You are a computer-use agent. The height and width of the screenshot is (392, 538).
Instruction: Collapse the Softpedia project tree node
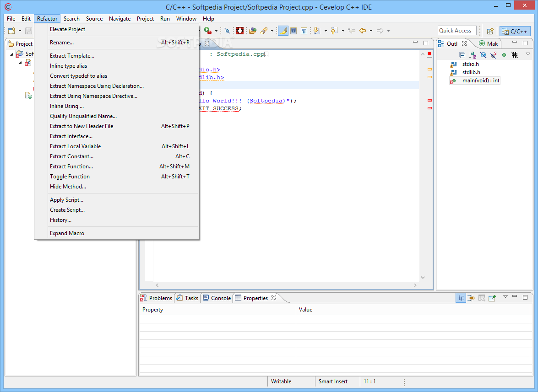(11, 54)
